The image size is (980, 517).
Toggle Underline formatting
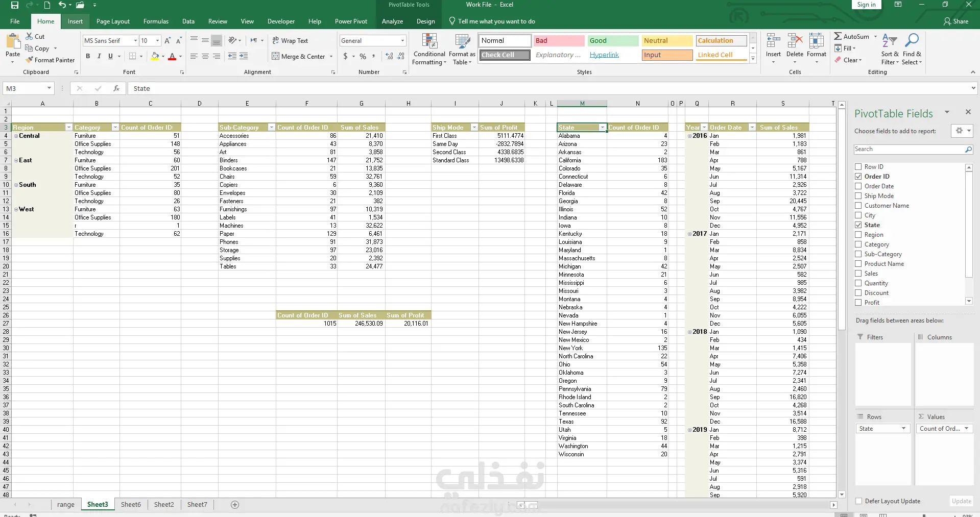coord(110,56)
